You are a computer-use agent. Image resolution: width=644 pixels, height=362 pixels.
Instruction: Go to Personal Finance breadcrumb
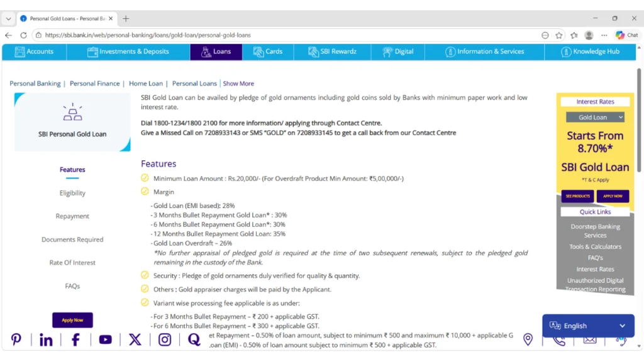(x=94, y=84)
